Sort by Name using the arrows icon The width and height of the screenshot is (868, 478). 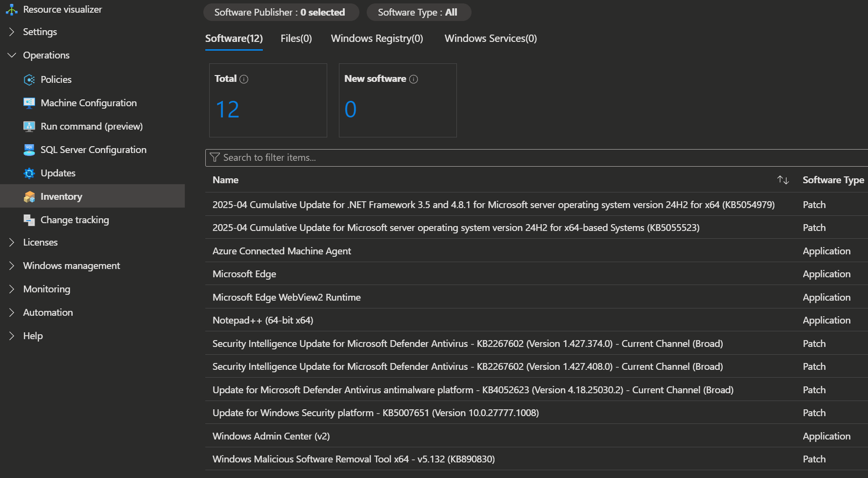[x=783, y=180]
